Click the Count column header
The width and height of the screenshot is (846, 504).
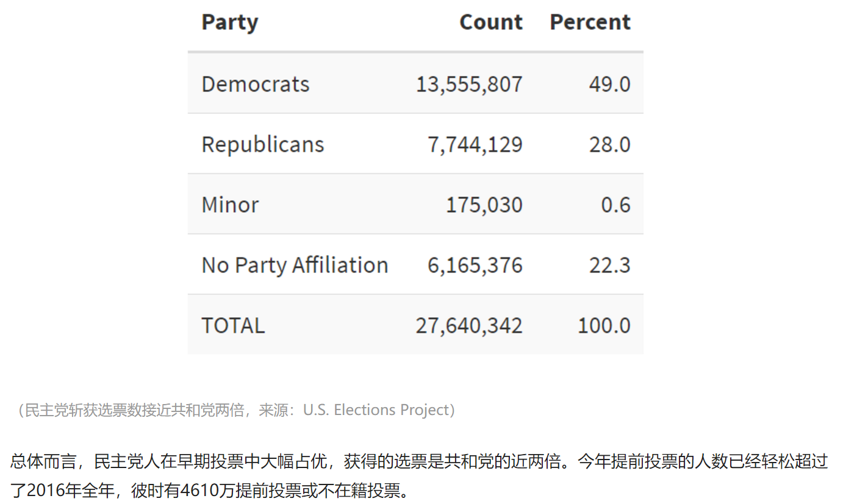point(490,23)
